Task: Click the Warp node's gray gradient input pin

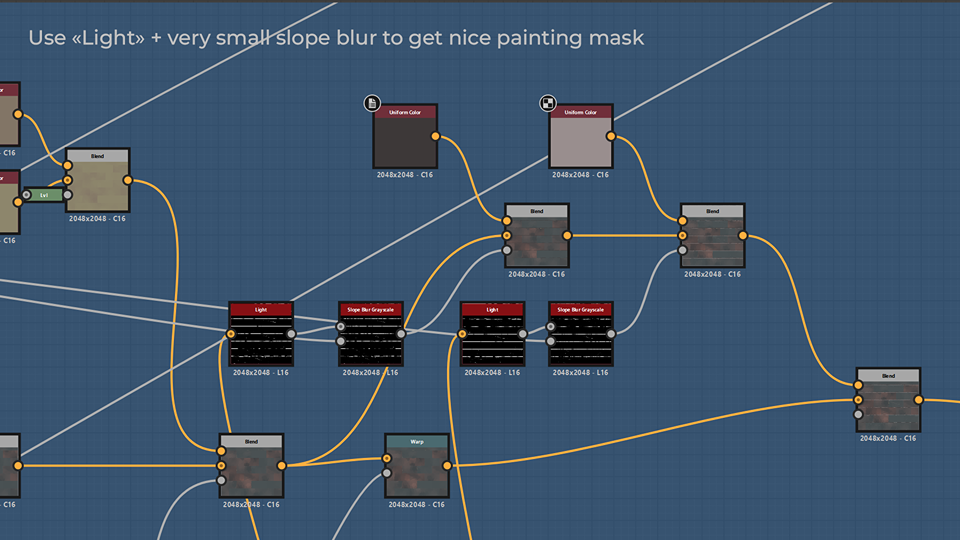Action: click(x=387, y=473)
